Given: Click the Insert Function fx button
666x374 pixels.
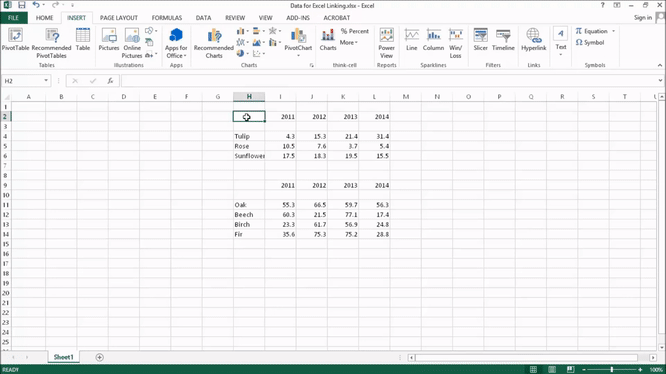Looking at the screenshot, I should pos(110,81).
